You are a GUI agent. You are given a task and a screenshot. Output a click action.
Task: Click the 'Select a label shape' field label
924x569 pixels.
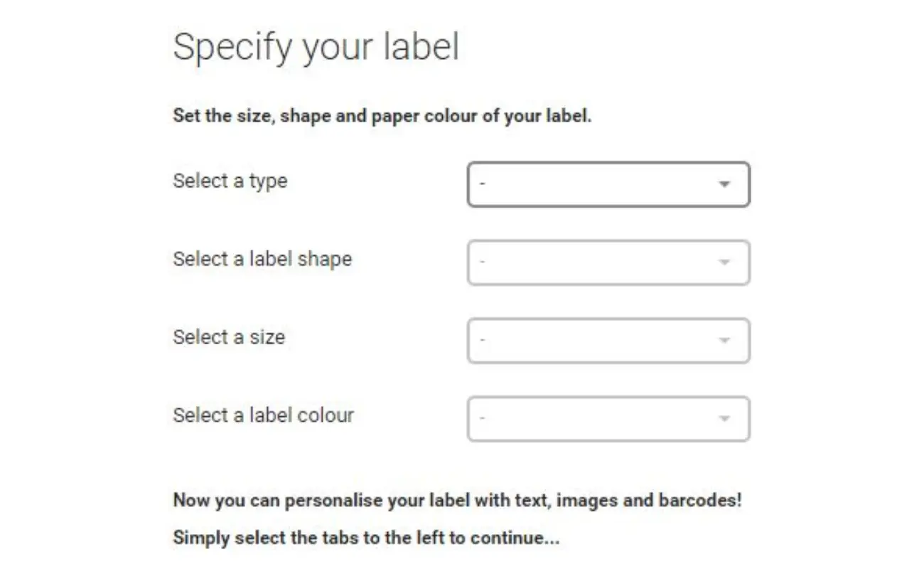click(262, 259)
